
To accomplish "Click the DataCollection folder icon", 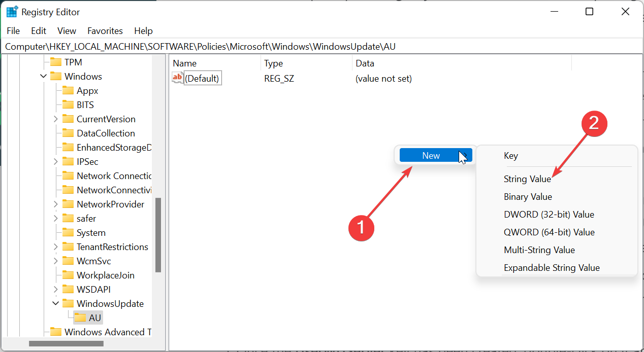I will tap(68, 133).
